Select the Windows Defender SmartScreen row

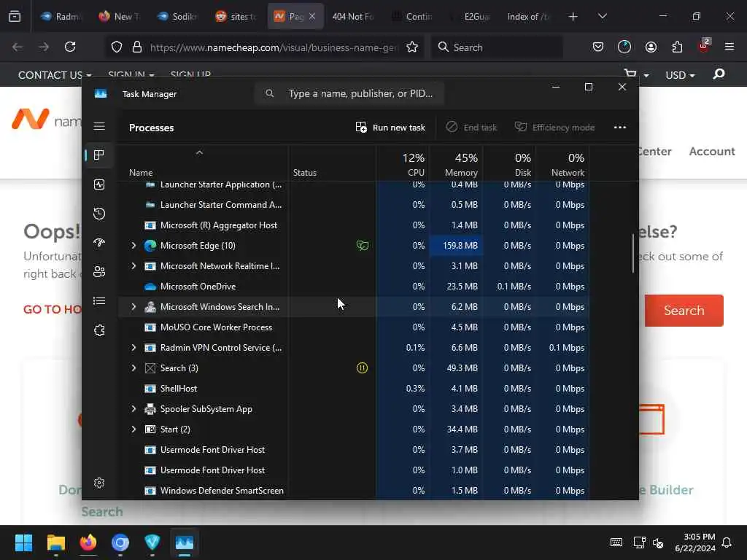click(x=354, y=491)
